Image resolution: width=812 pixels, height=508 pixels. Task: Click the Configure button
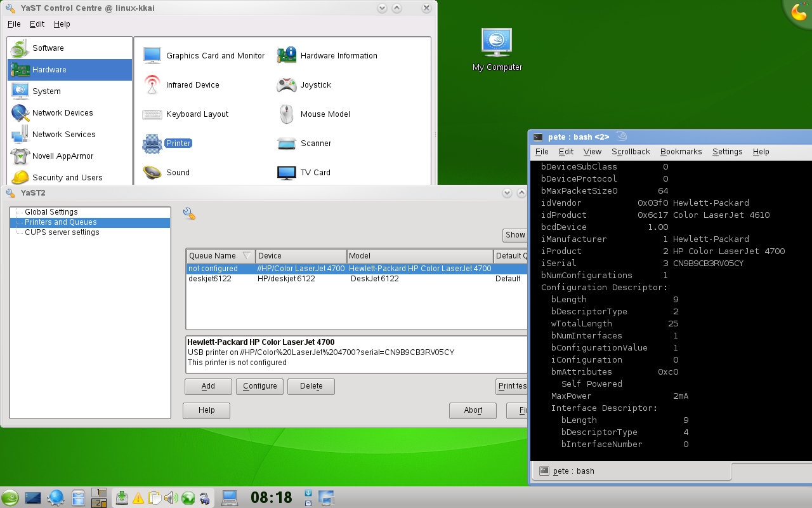click(259, 386)
